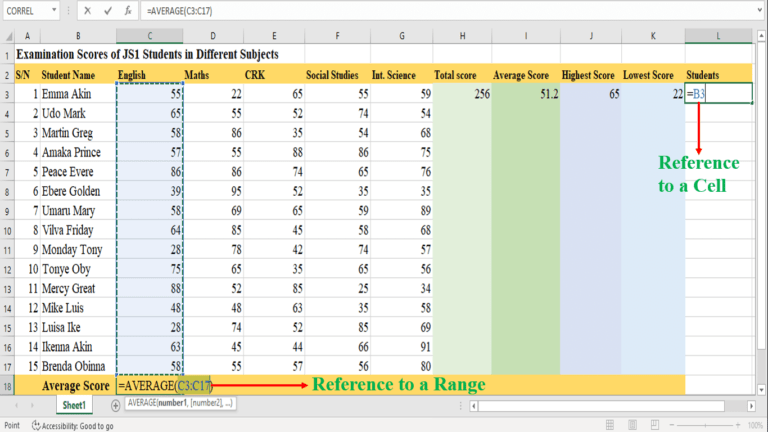Select row 2 header
768x432 pixels.
pyautogui.click(x=7, y=75)
